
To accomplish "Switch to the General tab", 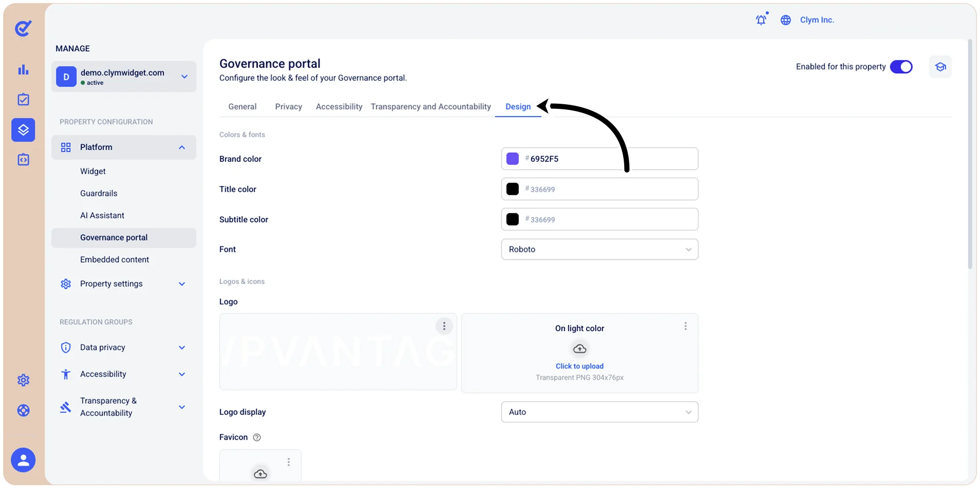I will (242, 107).
